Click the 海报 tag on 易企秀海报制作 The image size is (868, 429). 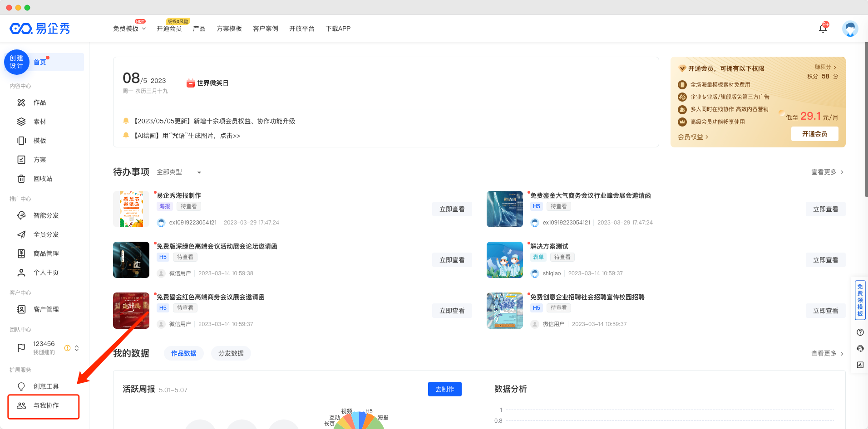pyautogui.click(x=165, y=206)
